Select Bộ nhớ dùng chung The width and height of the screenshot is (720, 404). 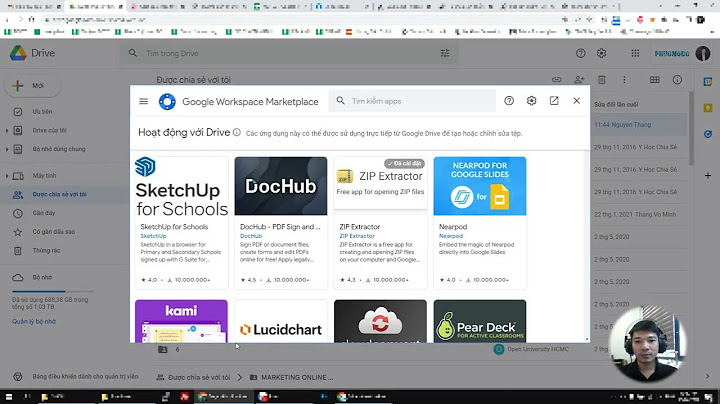point(59,149)
